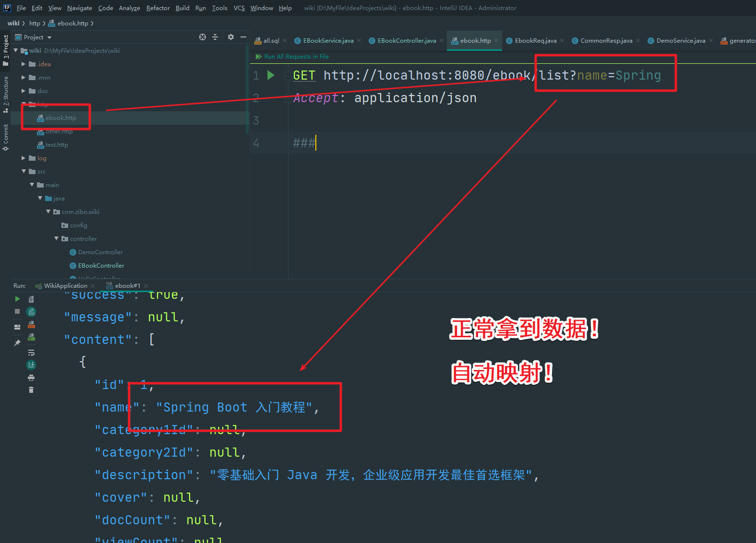The image size is (756, 543).
Task: Close the EbookReq.java tab
Action: 562,40
